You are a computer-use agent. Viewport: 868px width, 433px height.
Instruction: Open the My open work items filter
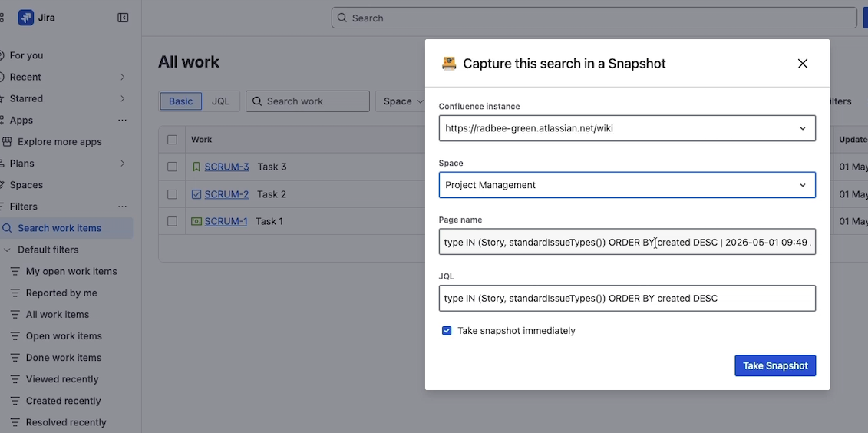pyautogui.click(x=71, y=271)
